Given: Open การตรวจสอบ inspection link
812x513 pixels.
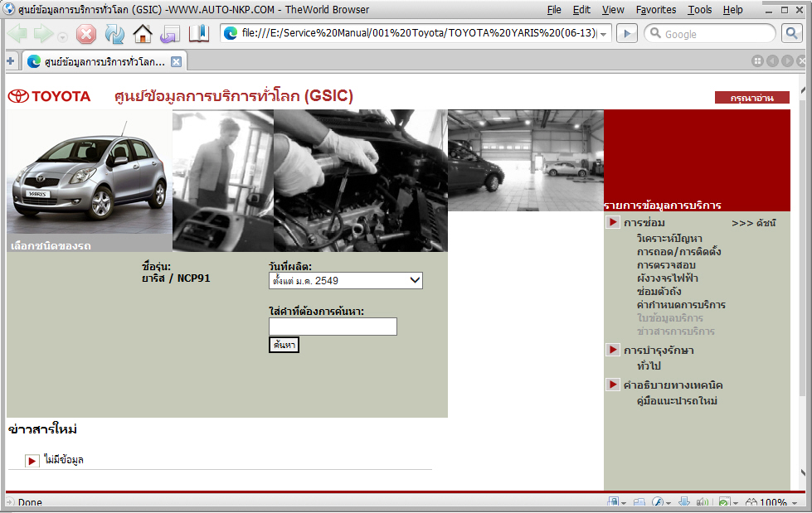Looking at the screenshot, I should point(666,265).
